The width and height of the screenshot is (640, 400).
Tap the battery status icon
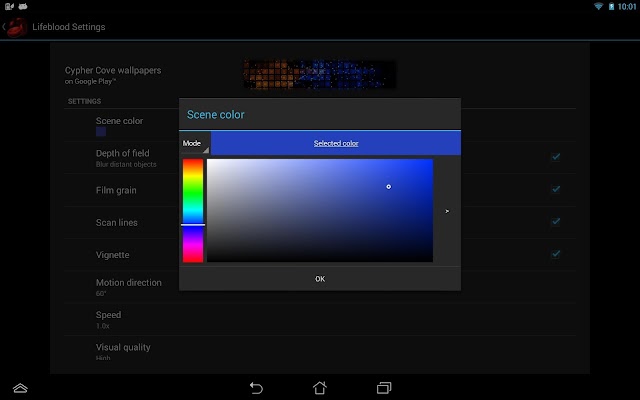click(611, 6)
